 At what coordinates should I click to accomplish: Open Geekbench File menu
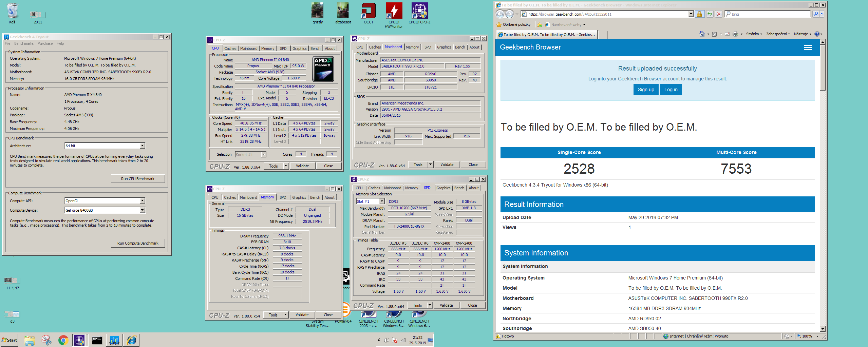click(x=7, y=43)
